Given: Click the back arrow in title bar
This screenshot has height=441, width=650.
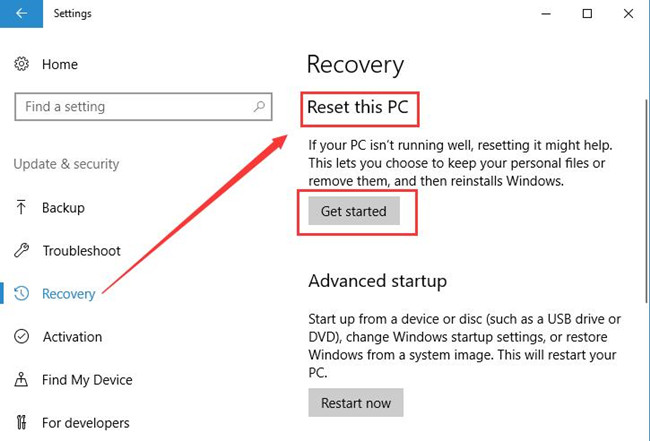Looking at the screenshot, I should coord(21,13).
